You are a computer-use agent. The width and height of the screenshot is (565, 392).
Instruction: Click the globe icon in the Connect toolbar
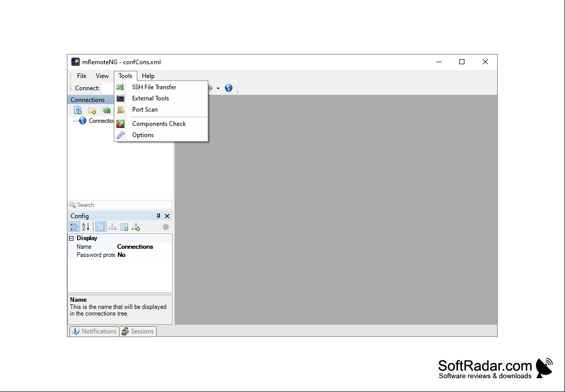point(229,88)
